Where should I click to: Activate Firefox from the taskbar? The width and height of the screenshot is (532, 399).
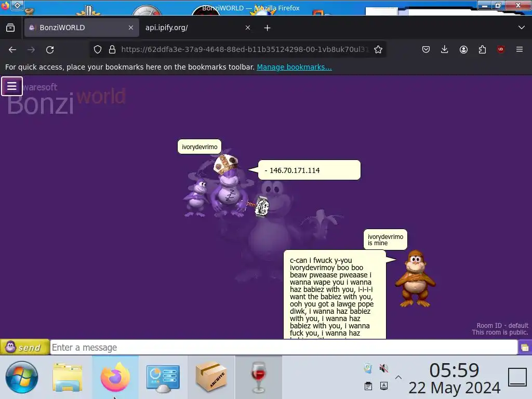coord(115,377)
